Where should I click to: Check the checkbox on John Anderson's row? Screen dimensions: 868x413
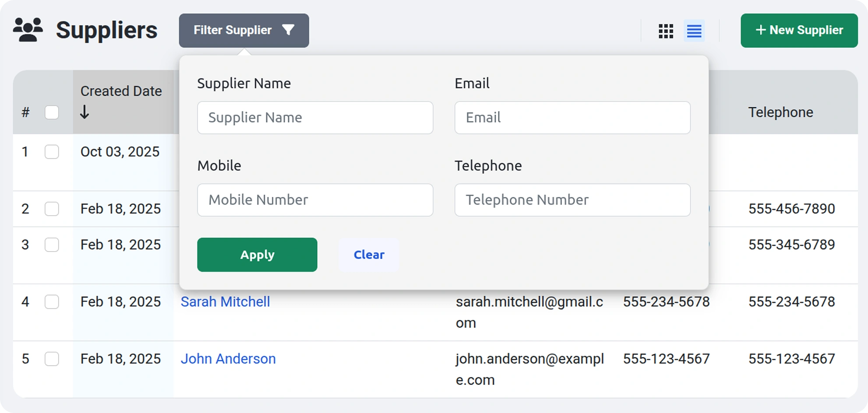52,359
